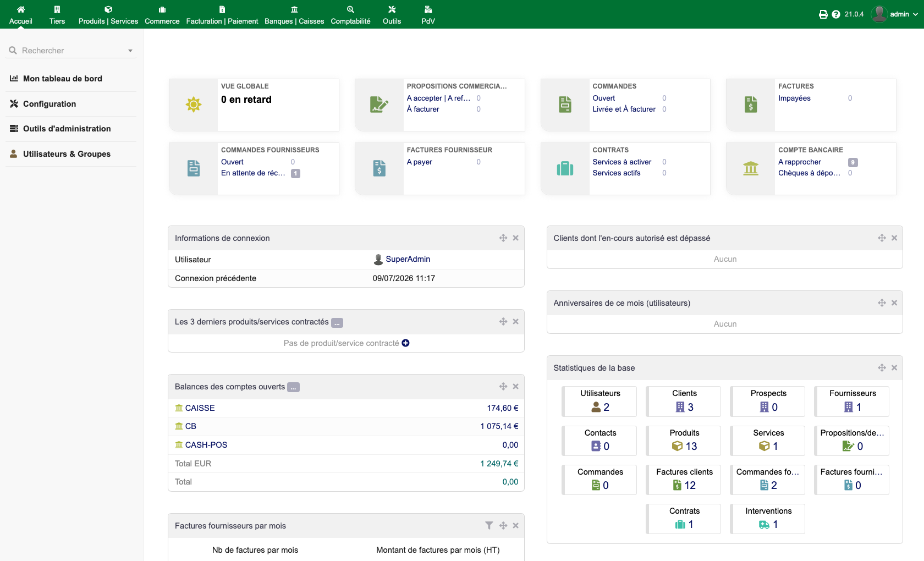Open the Banques | Caisses menu
Screen dimensions: 924x561
(294, 15)
